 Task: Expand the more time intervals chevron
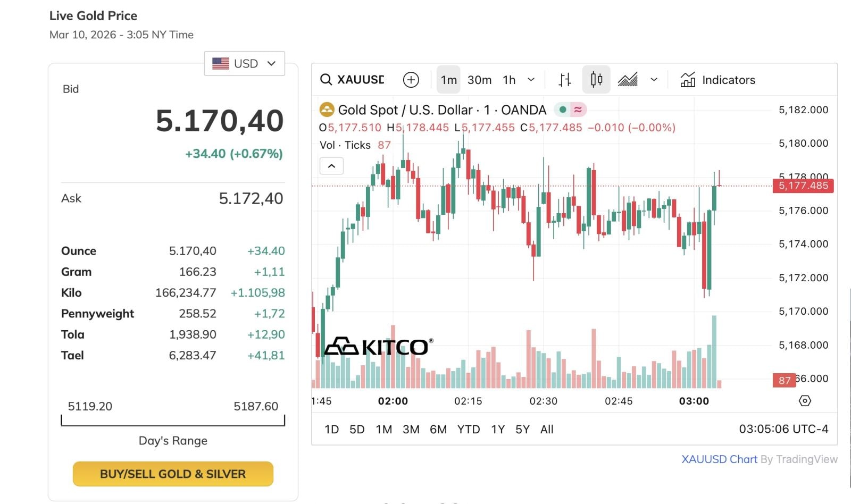click(531, 80)
